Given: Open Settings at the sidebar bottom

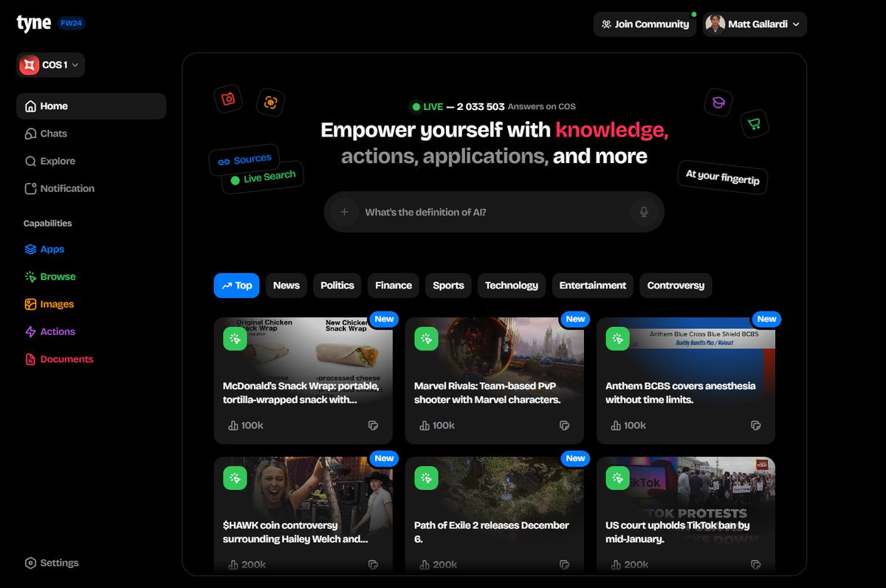Looking at the screenshot, I should point(52,563).
